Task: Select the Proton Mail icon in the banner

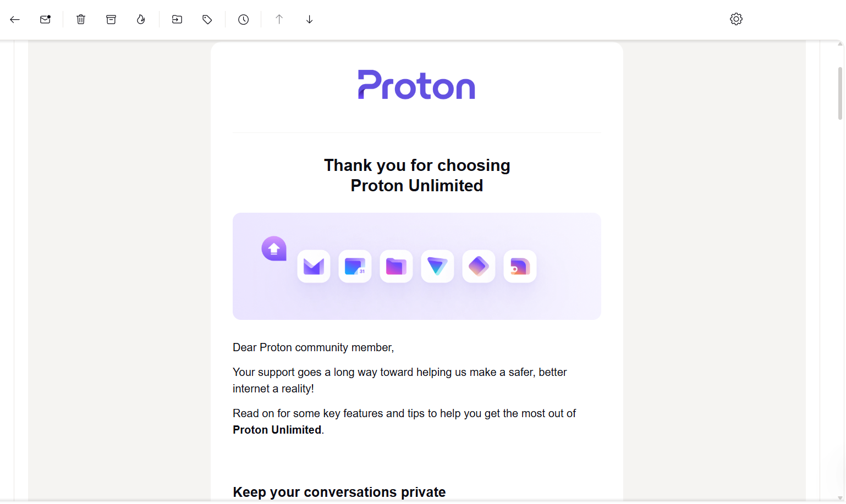Action: [x=313, y=266]
